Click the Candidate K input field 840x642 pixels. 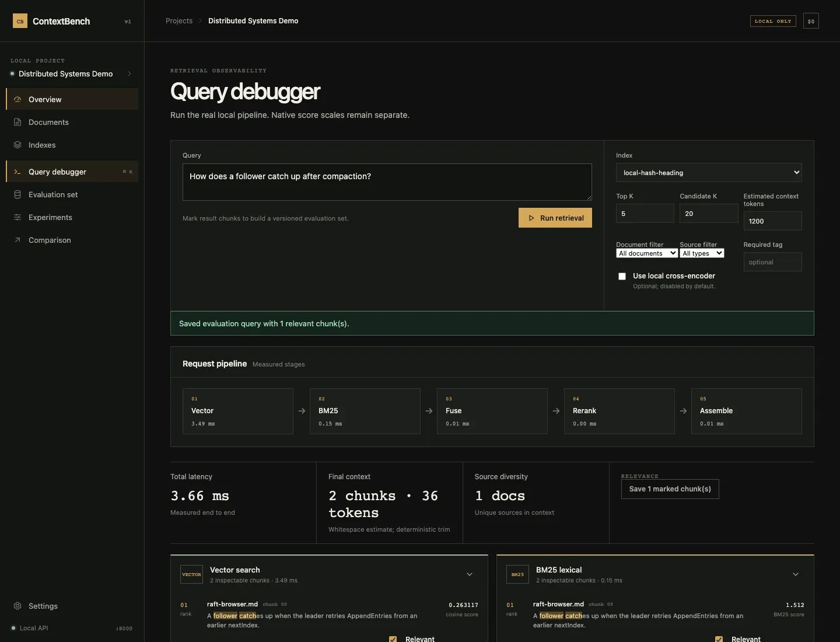(x=709, y=213)
